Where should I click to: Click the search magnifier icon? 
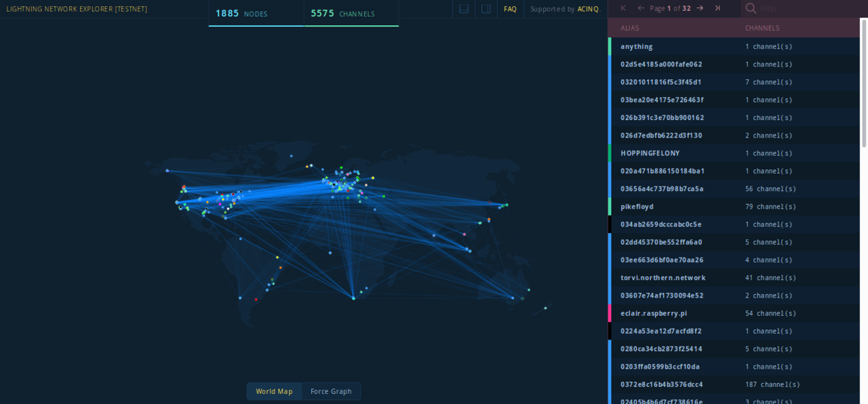tap(751, 8)
